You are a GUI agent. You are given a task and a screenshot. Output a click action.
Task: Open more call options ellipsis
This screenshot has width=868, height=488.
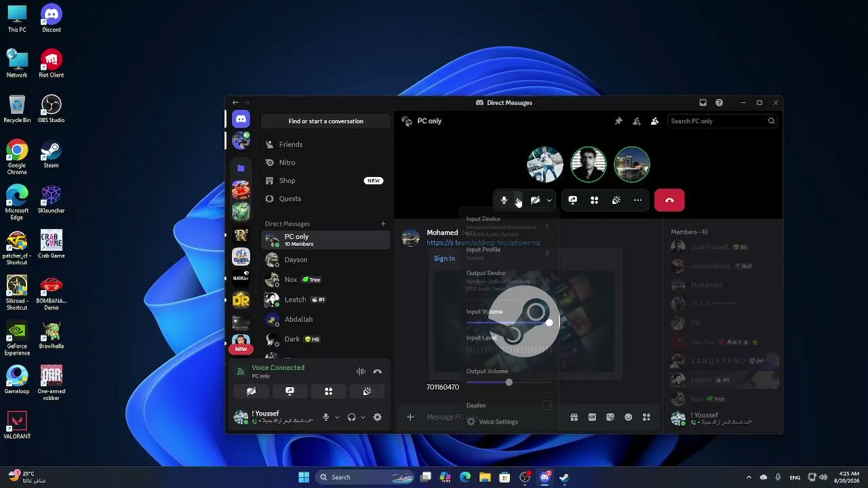638,200
